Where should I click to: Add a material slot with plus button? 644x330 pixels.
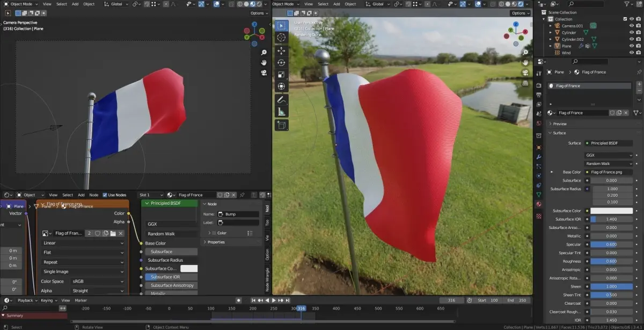639,85
